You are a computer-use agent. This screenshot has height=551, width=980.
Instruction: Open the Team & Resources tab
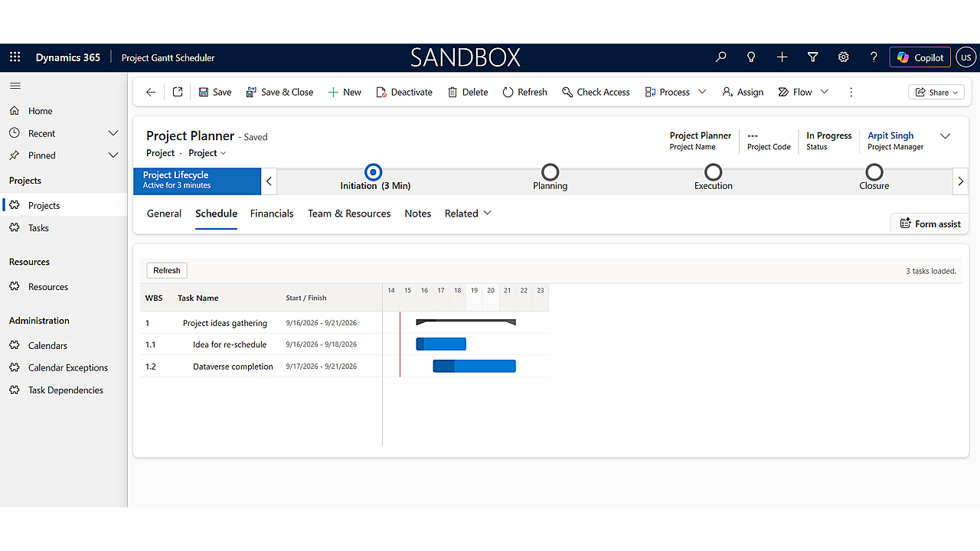(349, 214)
